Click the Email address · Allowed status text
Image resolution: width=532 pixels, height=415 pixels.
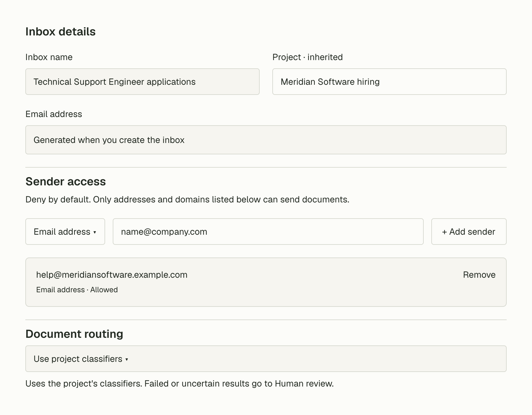(x=77, y=290)
